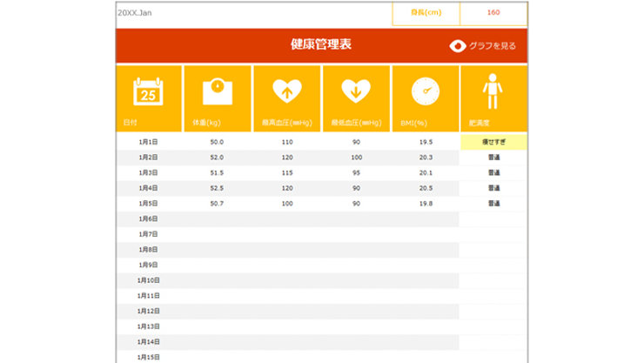Select date cell 1月2日

[x=148, y=158]
